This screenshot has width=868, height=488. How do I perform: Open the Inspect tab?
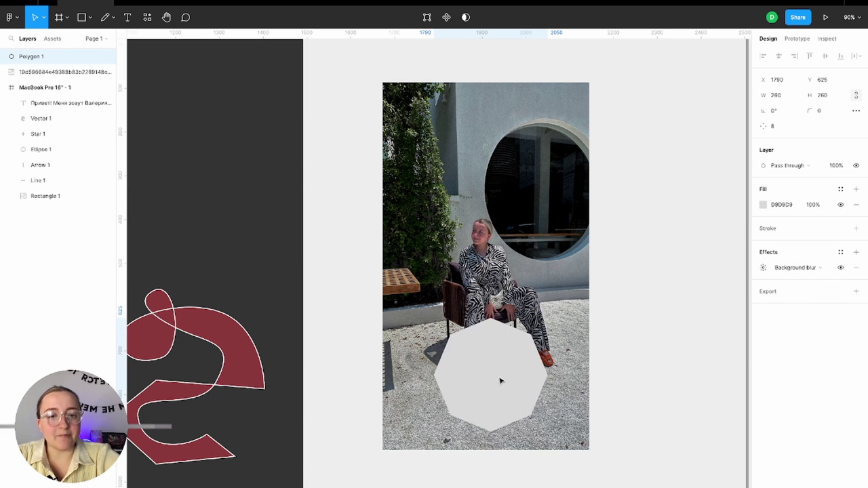coord(827,39)
